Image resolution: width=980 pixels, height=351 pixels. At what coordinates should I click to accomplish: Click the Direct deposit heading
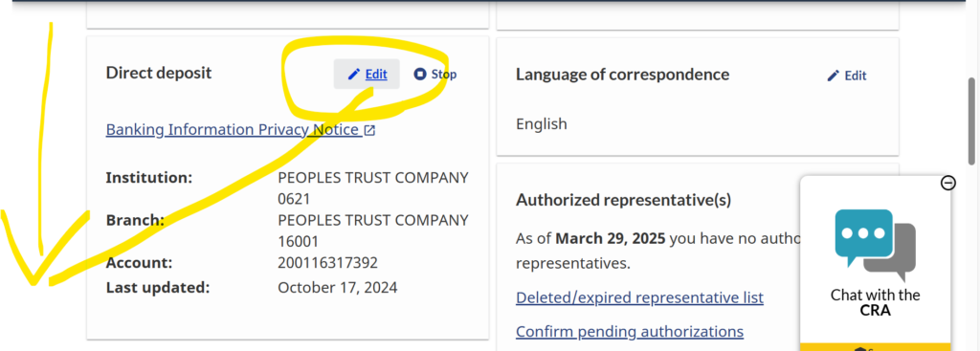click(159, 73)
